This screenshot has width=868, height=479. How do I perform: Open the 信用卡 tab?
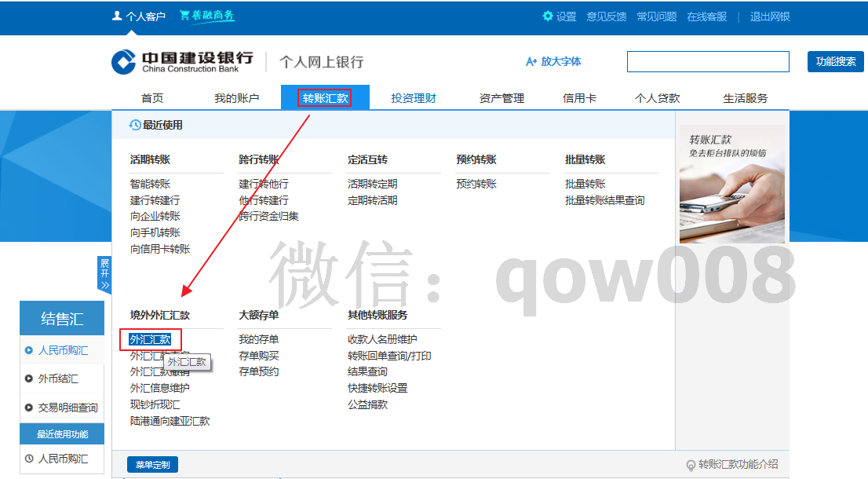(x=579, y=98)
